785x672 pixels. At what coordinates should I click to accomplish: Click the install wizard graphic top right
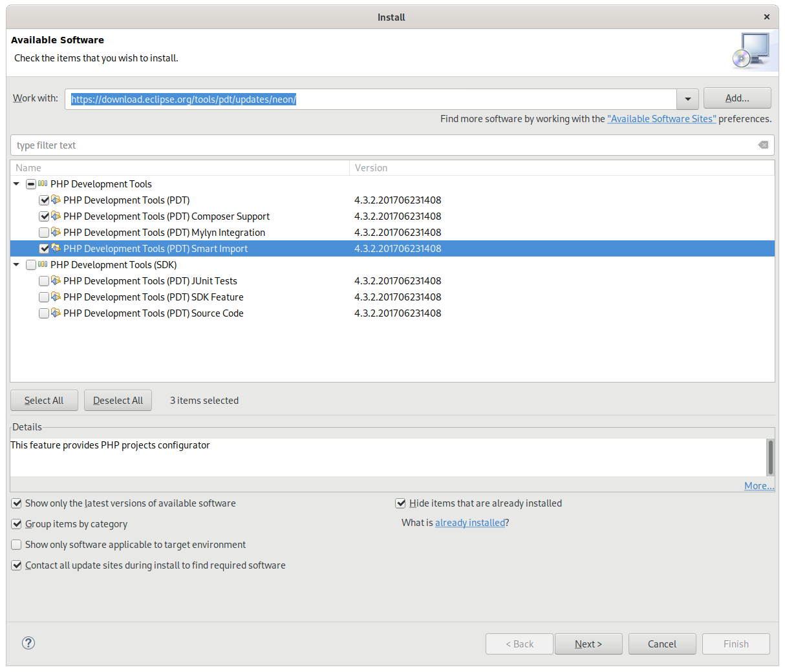point(752,50)
